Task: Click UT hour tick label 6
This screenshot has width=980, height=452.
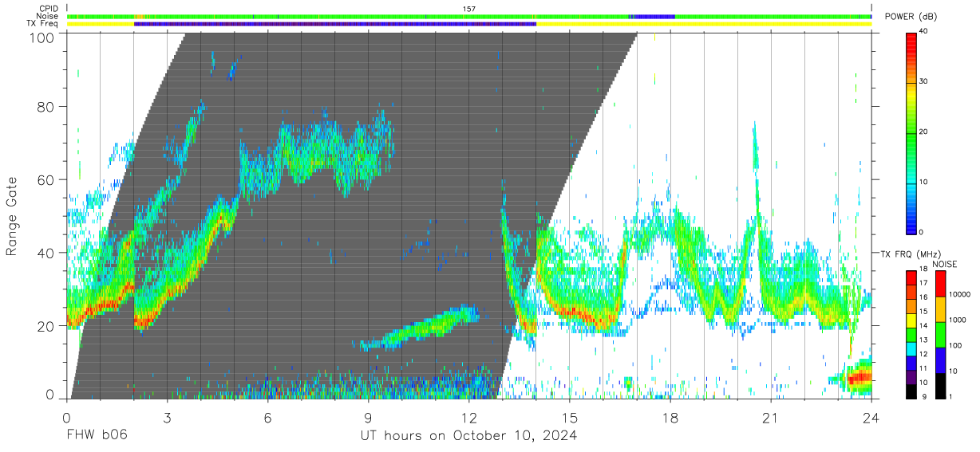Action: click(x=267, y=418)
